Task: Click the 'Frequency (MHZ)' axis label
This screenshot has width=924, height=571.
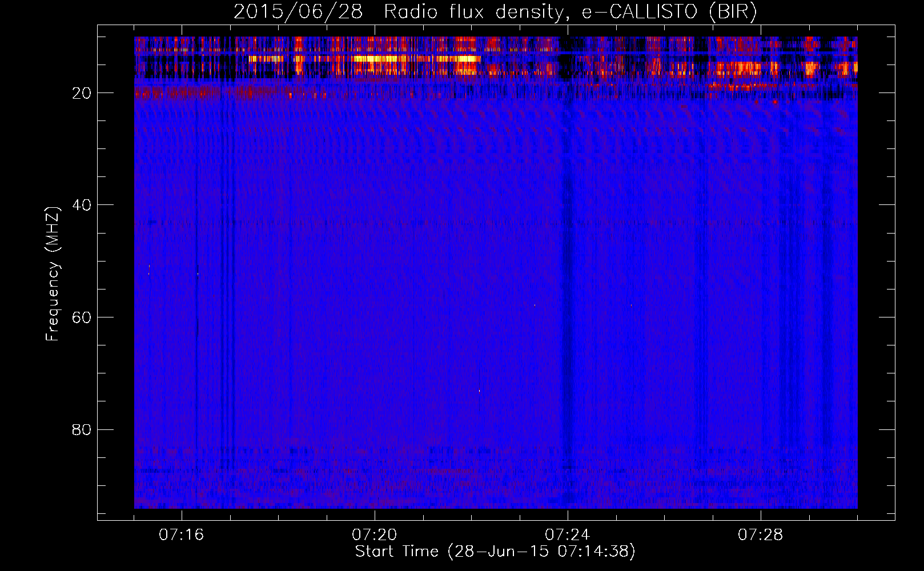Action: coord(53,274)
